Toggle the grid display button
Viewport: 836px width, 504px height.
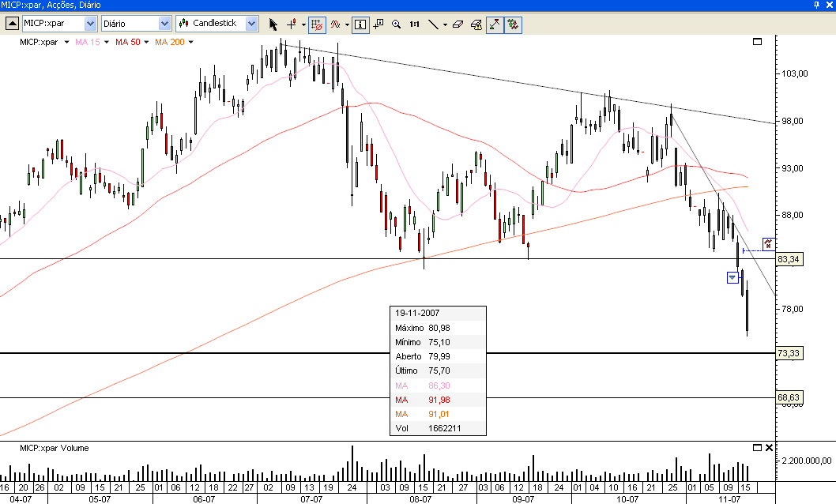317,24
